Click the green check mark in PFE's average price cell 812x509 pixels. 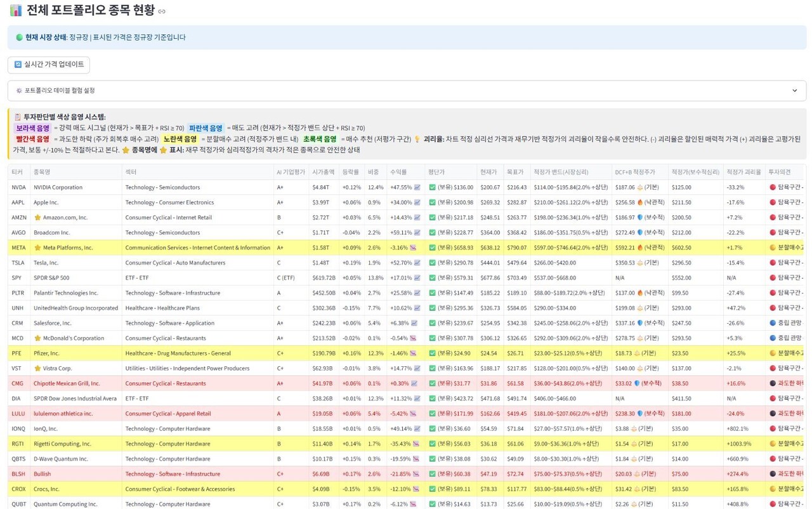(432, 354)
